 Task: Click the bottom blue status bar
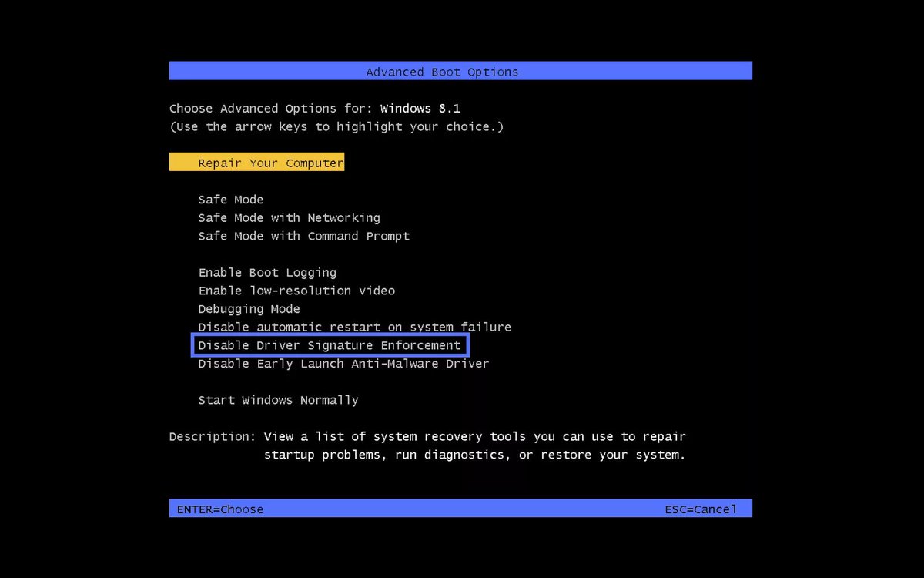[x=460, y=509]
